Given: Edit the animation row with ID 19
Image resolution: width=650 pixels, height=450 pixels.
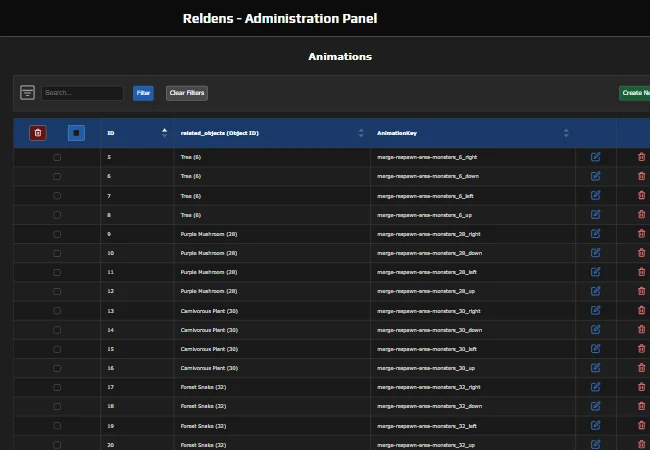Looking at the screenshot, I should (x=595, y=425).
